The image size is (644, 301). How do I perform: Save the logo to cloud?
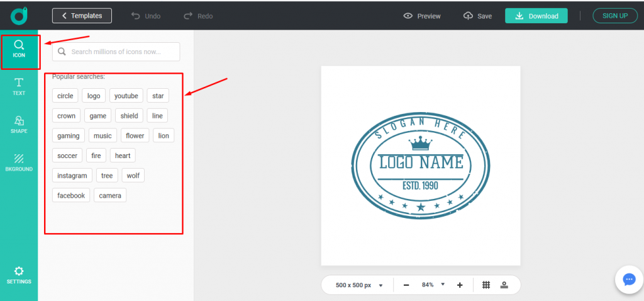(x=477, y=16)
